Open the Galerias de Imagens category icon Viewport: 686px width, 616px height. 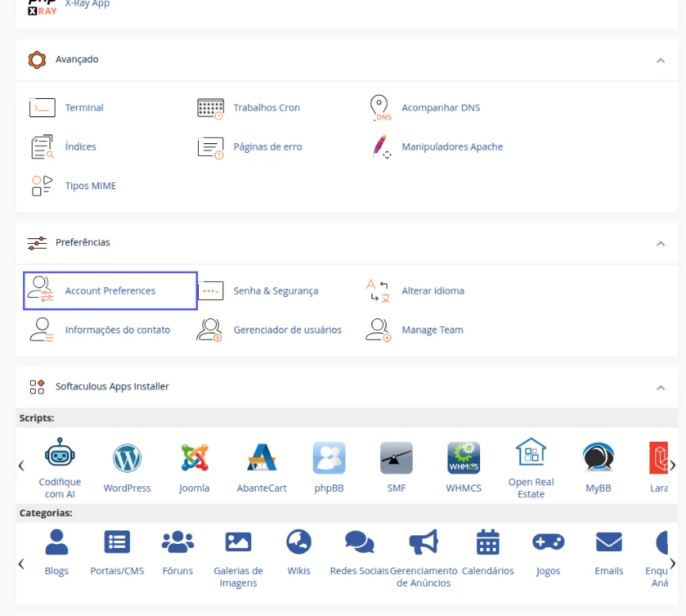[x=238, y=542]
